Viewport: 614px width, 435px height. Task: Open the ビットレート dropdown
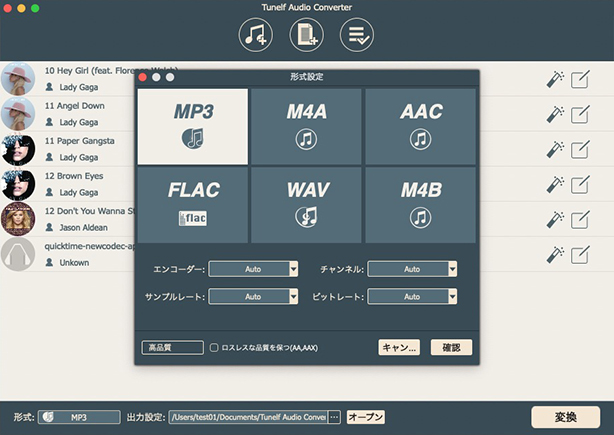tap(412, 296)
